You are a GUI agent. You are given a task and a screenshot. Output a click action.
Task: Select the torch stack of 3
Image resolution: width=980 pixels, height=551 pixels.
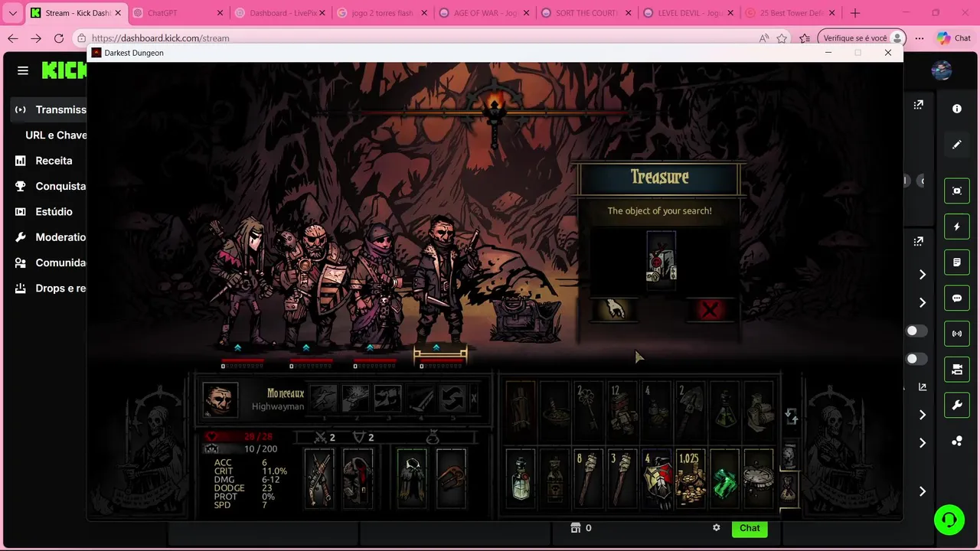point(622,479)
